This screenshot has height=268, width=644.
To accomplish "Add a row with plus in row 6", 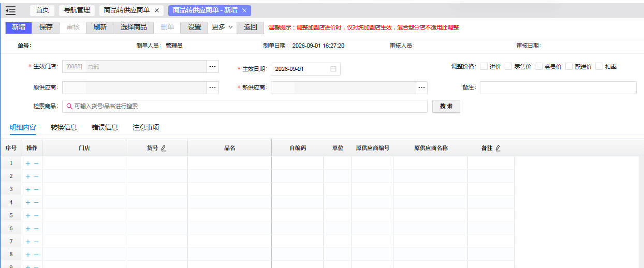I will (x=28, y=228).
